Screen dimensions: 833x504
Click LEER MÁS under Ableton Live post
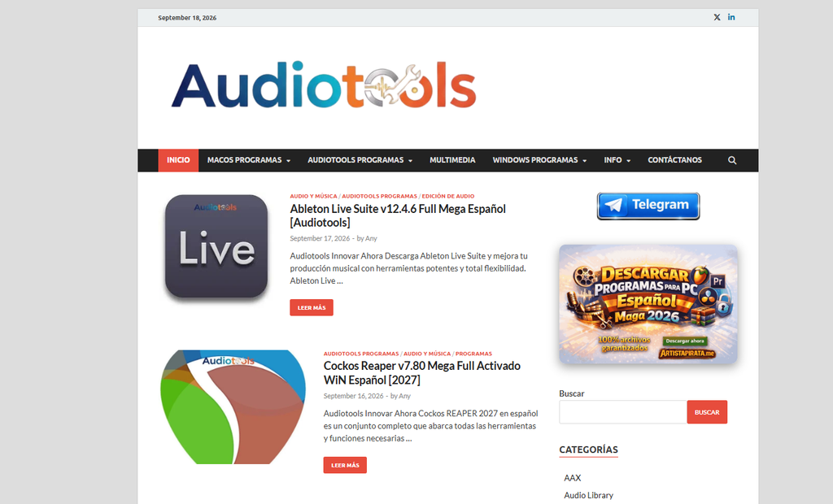click(312, 307)
